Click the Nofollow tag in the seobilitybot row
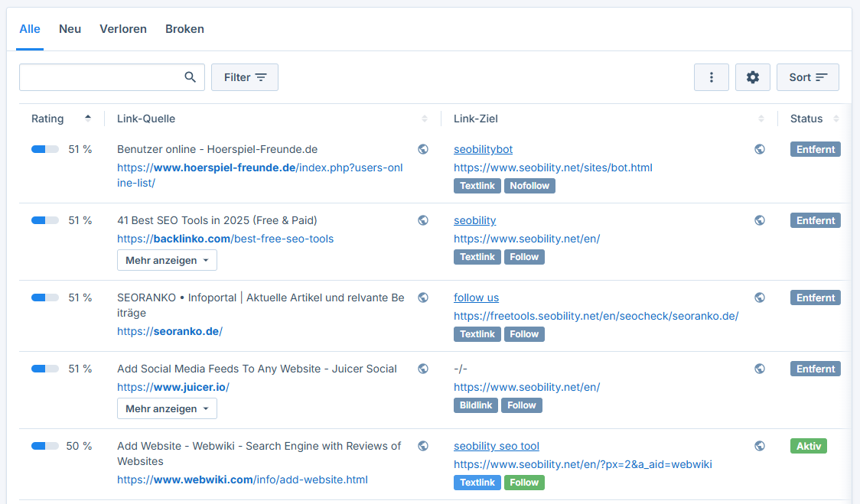Screen dimensions: 860x504 529,186
